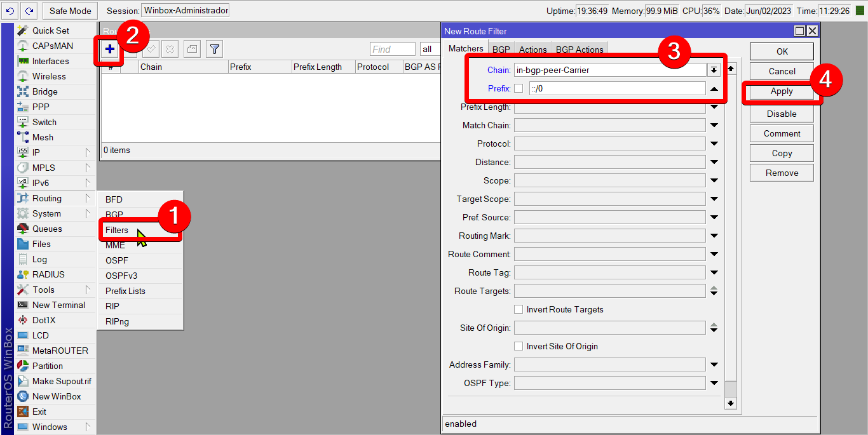
Task: Click the dialog scrollbar up arrow
Action: (731, 69)
